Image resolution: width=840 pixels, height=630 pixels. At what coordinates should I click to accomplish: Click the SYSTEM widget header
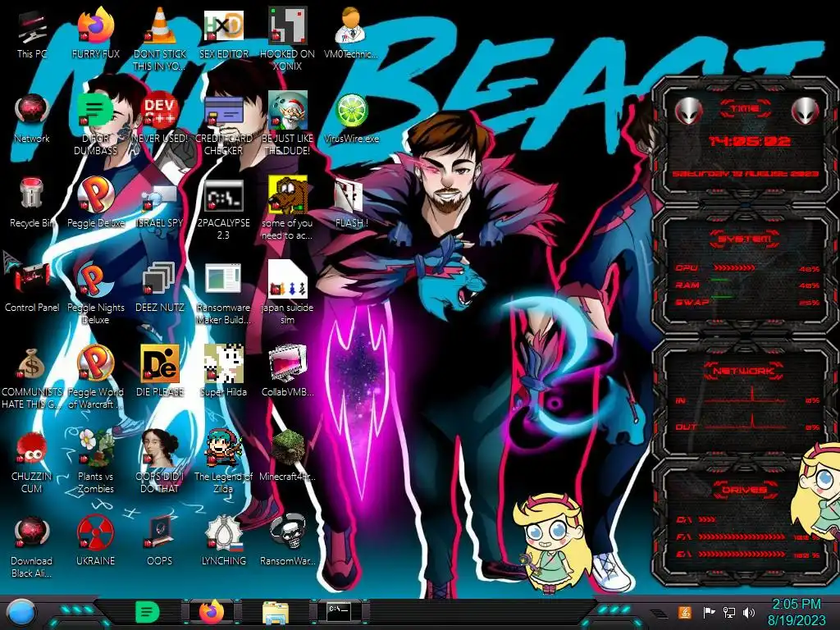tap(745, 239)
